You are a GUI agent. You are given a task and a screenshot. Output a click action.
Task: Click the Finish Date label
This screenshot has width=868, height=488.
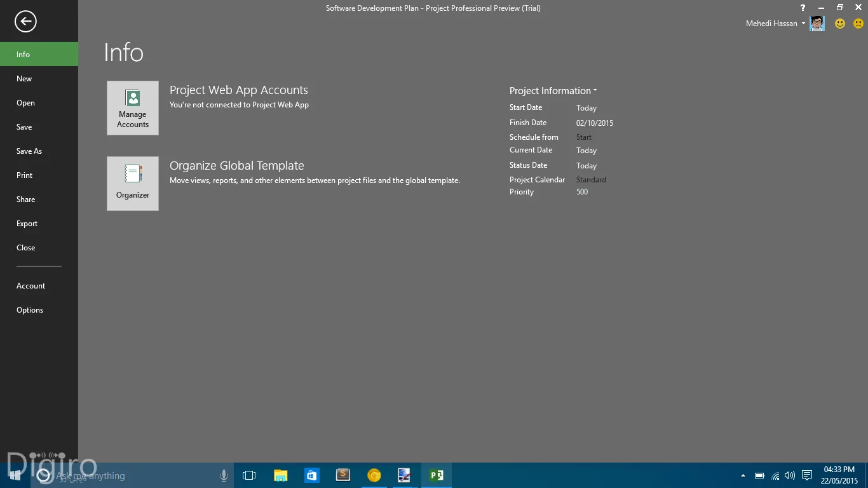(528, 123)
